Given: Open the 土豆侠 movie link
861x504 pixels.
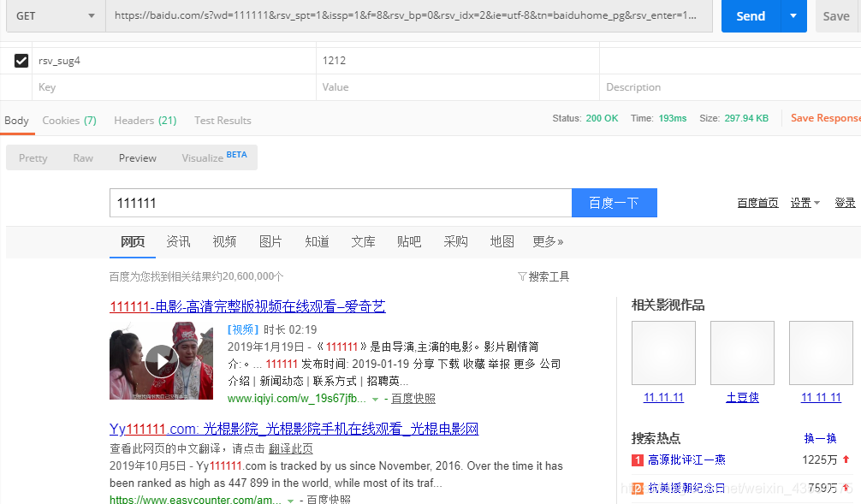Looking at the screenshot, I should (x=742, y=398).
